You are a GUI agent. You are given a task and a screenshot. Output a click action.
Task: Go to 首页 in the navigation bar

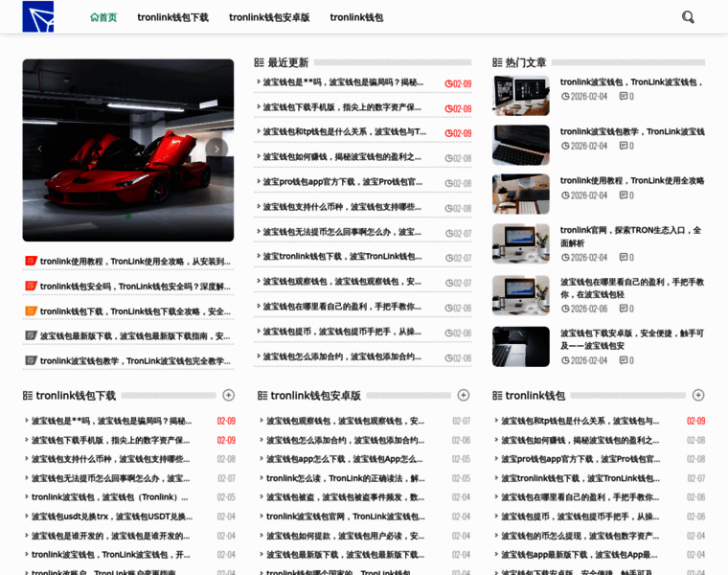[x=103, y=17]
